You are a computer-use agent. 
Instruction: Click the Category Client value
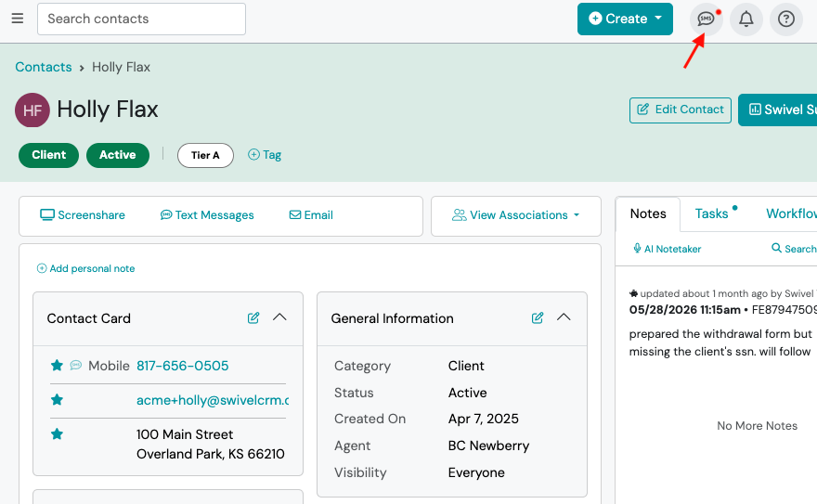[466, 366]
